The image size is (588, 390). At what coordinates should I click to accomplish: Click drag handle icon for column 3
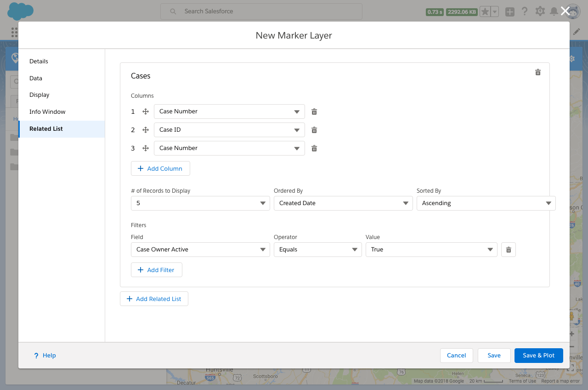point(146,148)
